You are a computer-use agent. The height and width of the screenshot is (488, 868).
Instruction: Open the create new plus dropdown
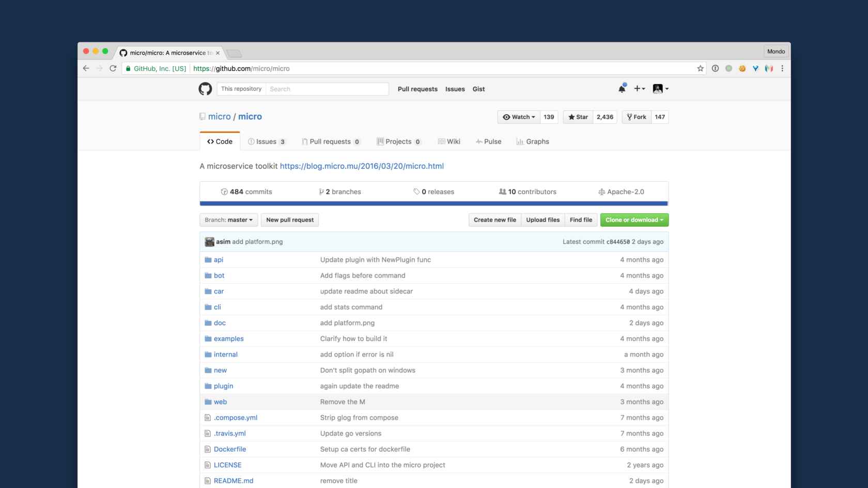639,89
